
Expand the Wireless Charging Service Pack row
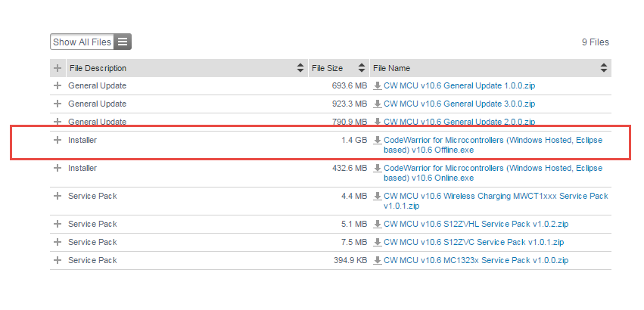pyautogui.click(x=58, y=196)
